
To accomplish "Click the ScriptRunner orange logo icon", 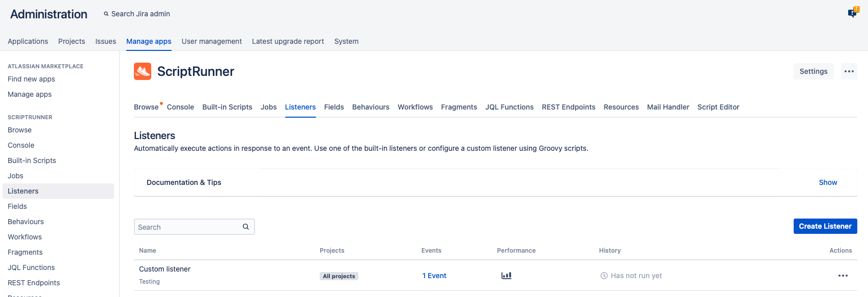I will (x=143, y=71).
